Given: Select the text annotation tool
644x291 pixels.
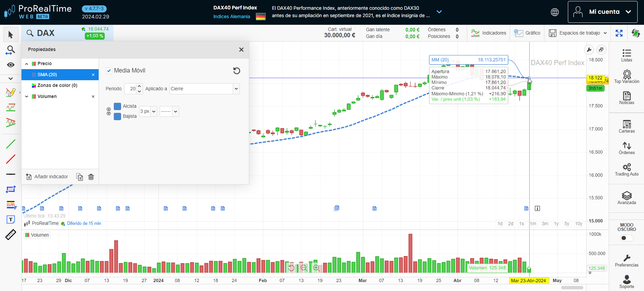Looking at the screenshot, I should click(11, 220).
